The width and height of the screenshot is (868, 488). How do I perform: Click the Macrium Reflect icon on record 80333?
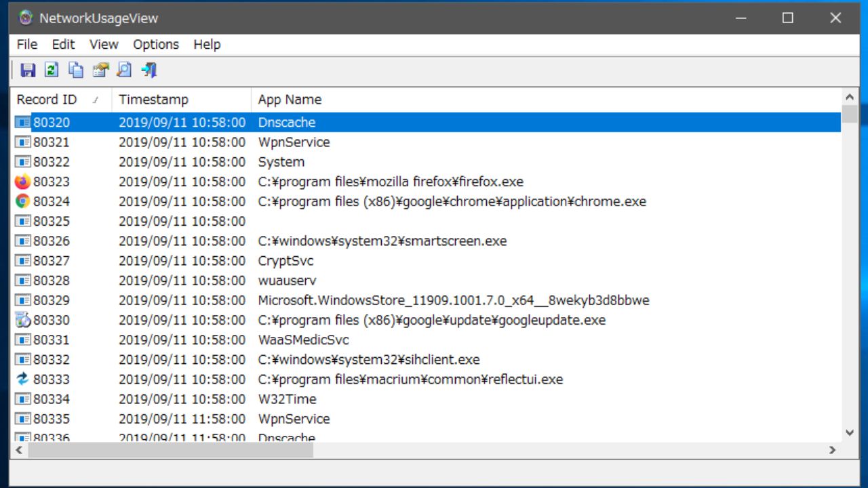(23, 379)
